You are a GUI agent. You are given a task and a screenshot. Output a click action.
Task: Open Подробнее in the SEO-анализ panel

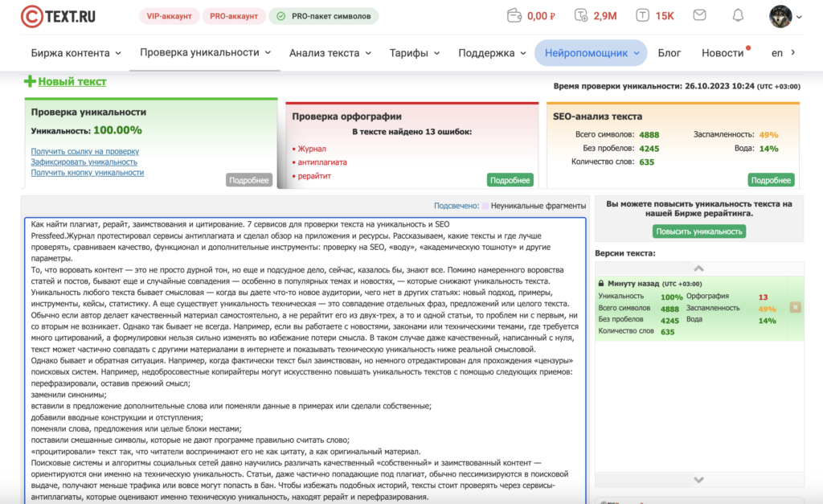point(770,180)
